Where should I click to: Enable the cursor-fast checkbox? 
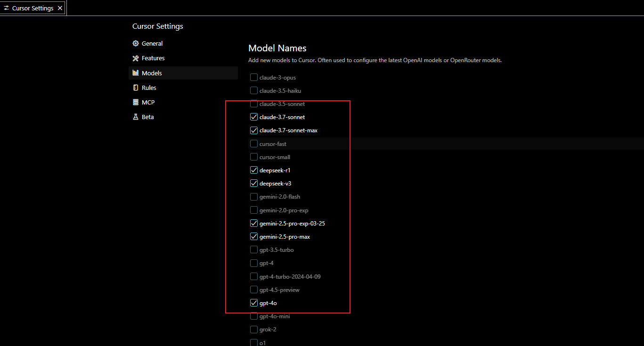pos(254,144)
